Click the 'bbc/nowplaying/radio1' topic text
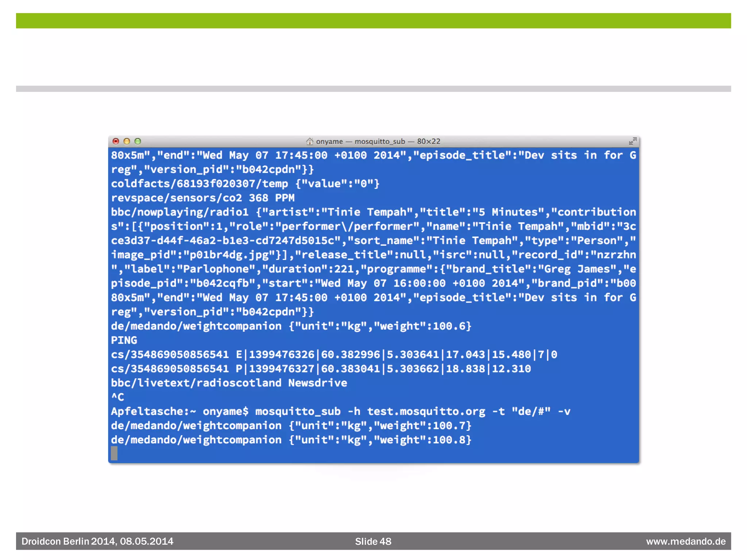 [x=179, y=212]
